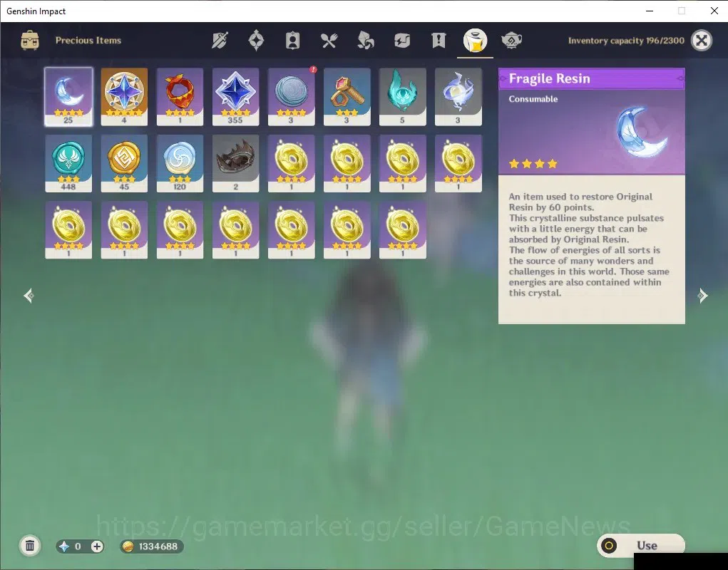Image resolution: width=728 pixels, height=570 pixels.
Task: Click the backpack inventory icon
Action: coord(30,41)
